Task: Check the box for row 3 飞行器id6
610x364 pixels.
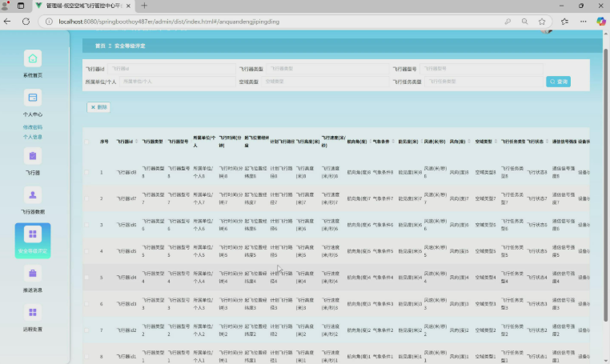Action: 86,225
